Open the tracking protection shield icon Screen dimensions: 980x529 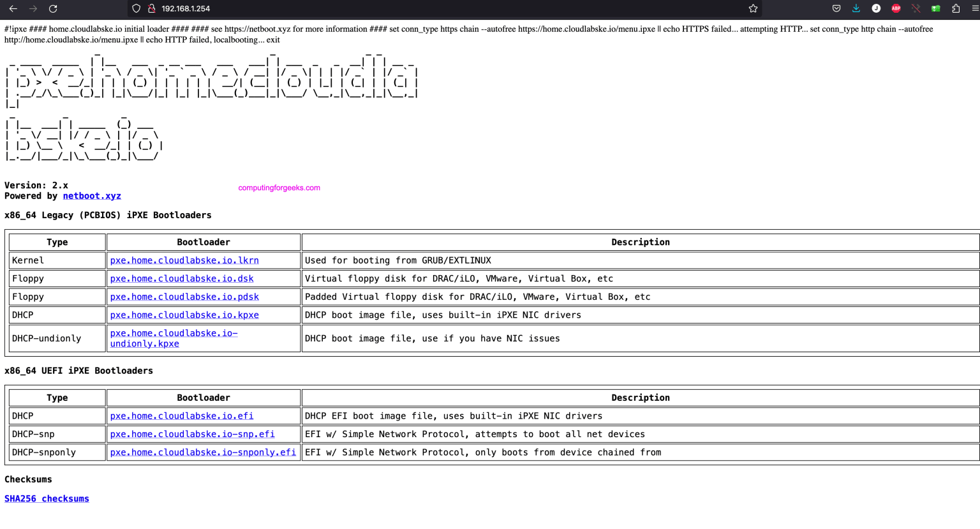pos(136,9)
